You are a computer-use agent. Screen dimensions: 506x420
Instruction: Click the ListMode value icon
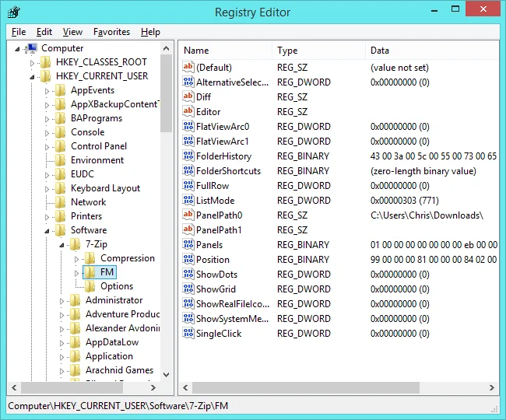point(188,201)
